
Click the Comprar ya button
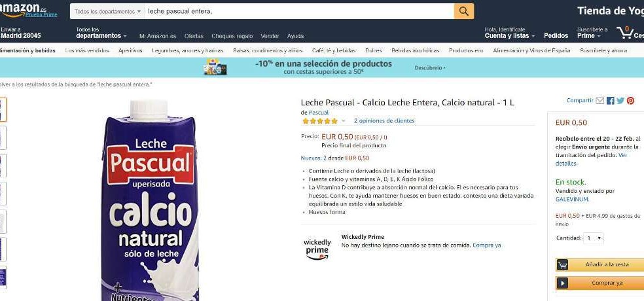[600, 283]
